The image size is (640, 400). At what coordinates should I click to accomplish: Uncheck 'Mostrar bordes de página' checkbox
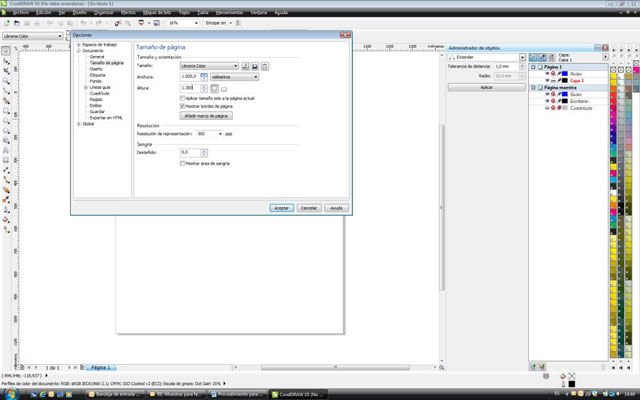(182, 106)
